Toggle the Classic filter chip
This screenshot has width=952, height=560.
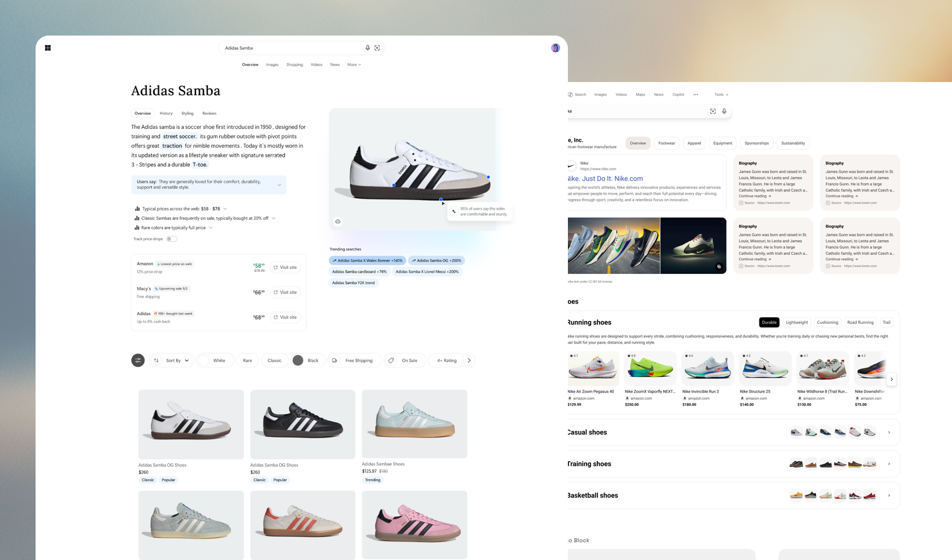[x=275, y=360]
